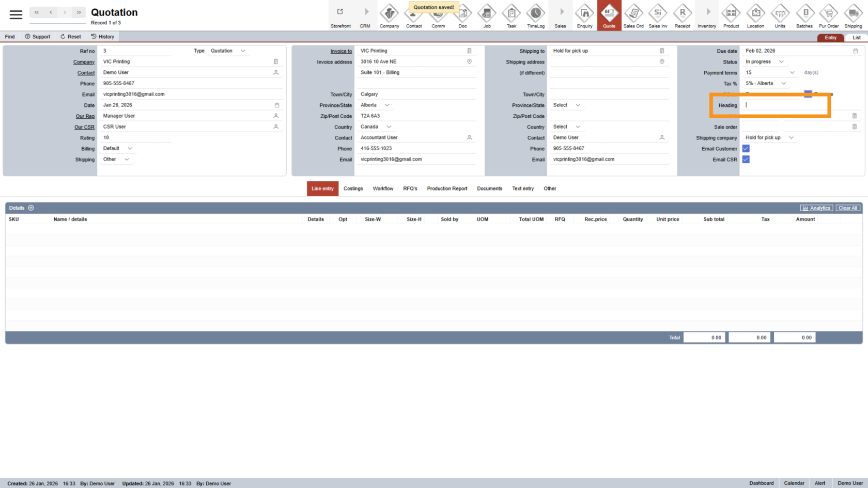Switch to the Costings tab
This screenshot has width=868, height=488.
pos(353,189)
